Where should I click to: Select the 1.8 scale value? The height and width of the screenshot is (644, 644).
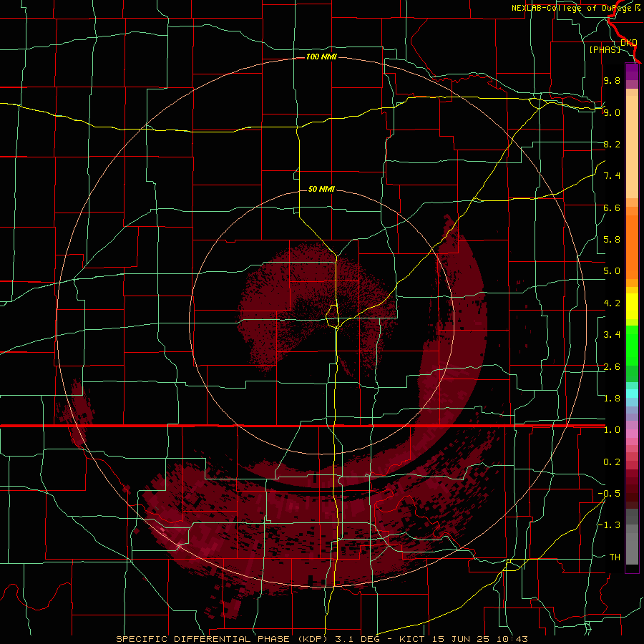(x=612, y=399)
